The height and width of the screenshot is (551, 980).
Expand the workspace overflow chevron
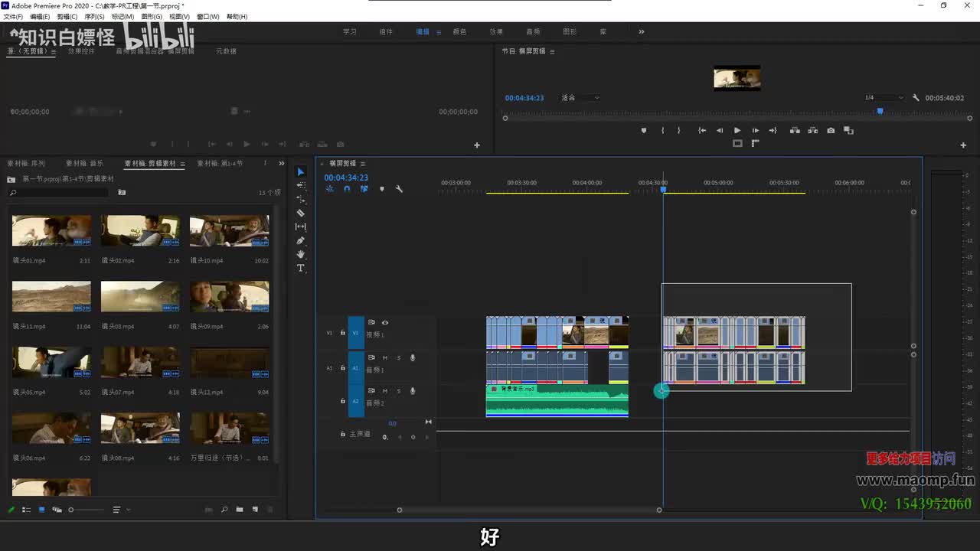click(x=641, y=31)
